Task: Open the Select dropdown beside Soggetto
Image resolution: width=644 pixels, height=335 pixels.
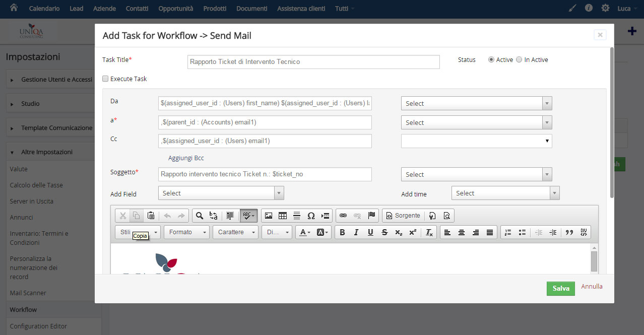Action: pyautogui.click(x=477, y=174)
